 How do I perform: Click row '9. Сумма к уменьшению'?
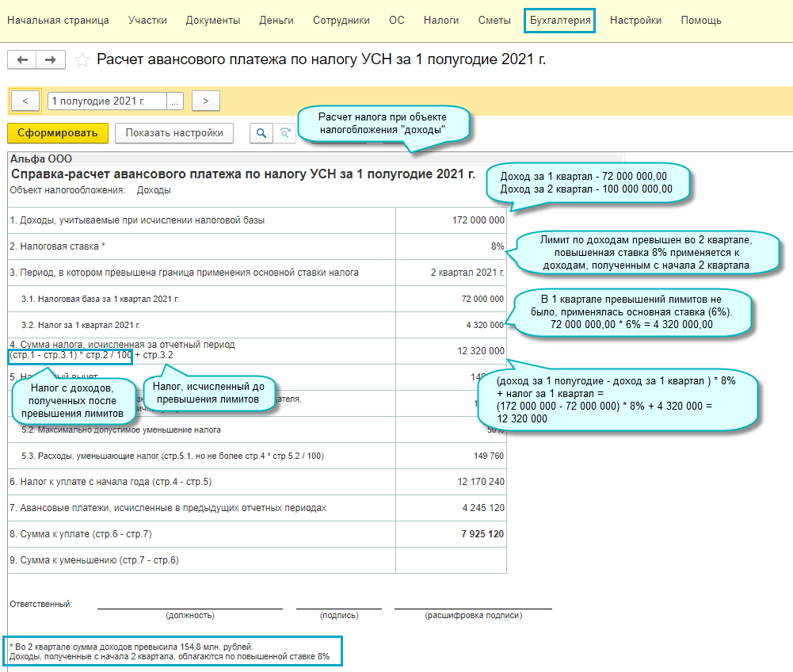pyautogui.click(x=202, y=560)
